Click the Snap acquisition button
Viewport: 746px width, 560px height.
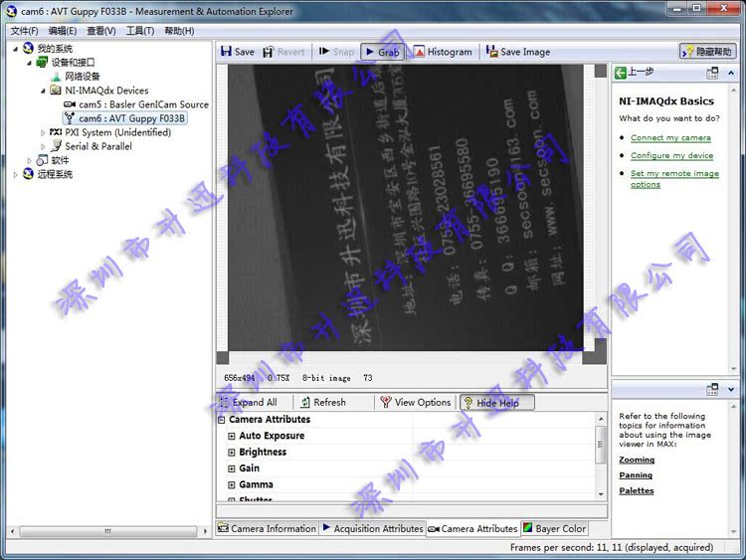pos(336,52)
